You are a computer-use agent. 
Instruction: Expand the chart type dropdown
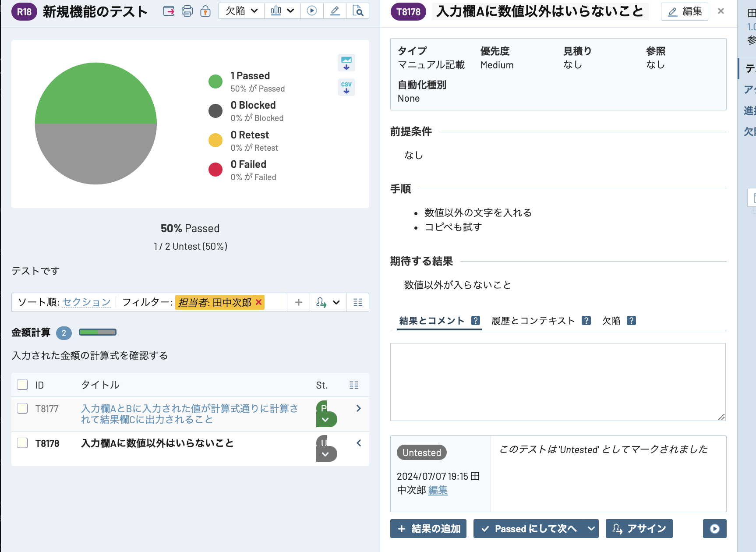[x=283, y=11]
